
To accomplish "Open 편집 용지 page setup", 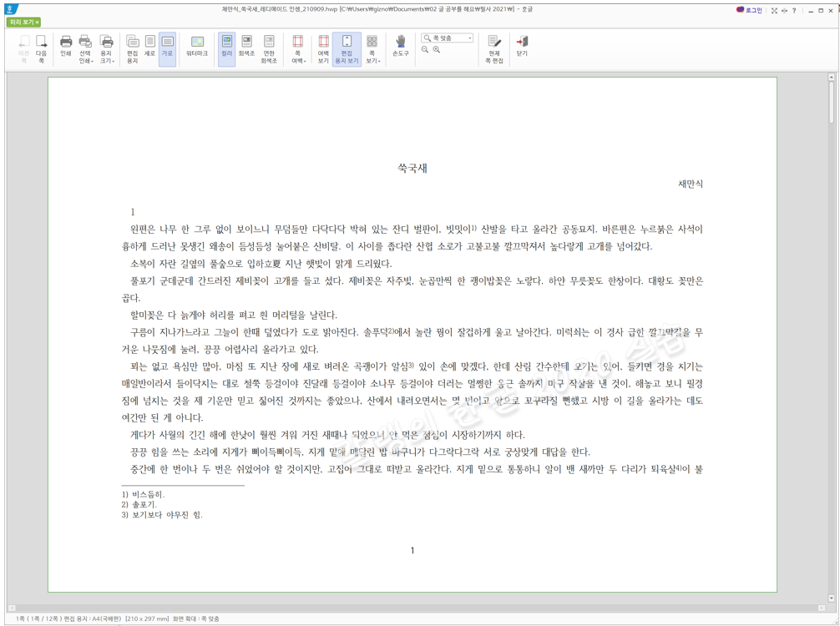I will pyautogui.click(x=132, y=48).
